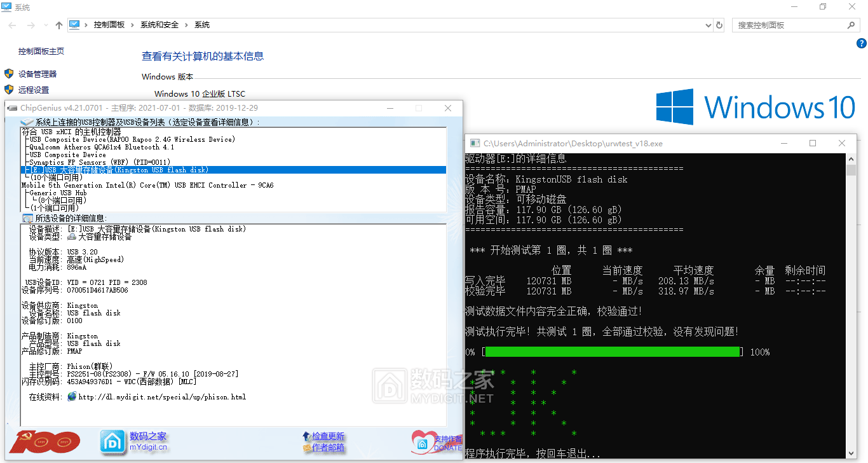This screenshot has width=868, height=463.
Task: Go back using Control Panel back arrow
Action: 13,25
